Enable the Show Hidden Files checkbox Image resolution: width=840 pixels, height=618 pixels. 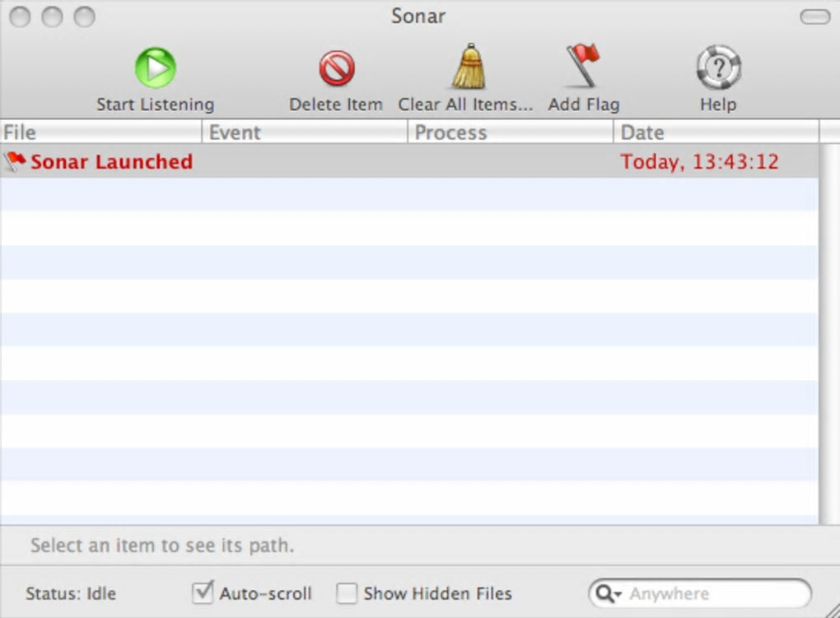[x=347, y=593]
